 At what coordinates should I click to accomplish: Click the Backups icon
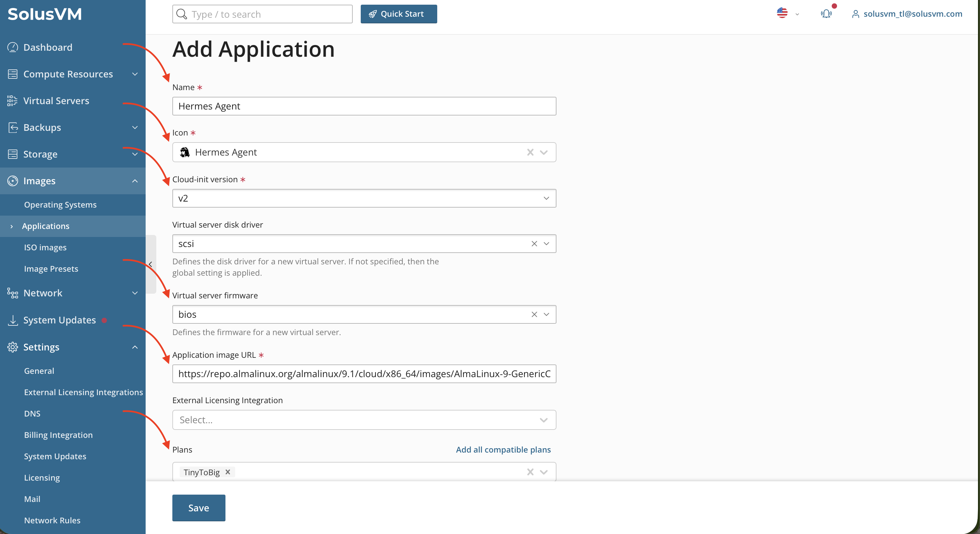click(x=13, y=127)
